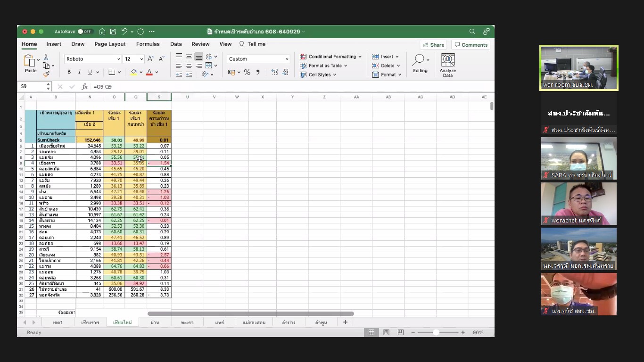Switch to the เชียงราย sheet tab

coord(90,322)
